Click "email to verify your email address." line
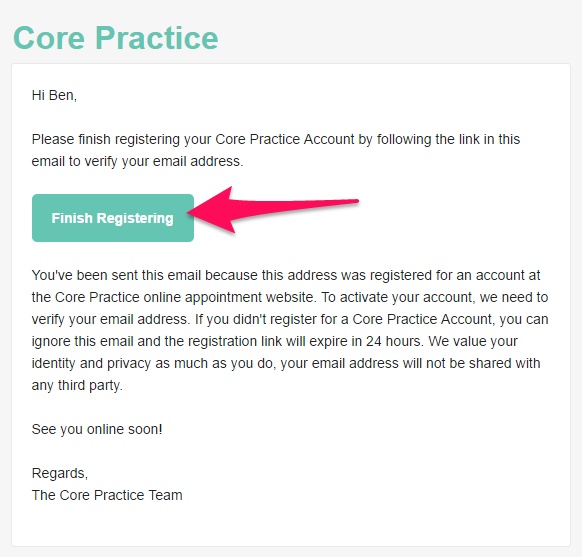582x557 pixels. (137, 161)
